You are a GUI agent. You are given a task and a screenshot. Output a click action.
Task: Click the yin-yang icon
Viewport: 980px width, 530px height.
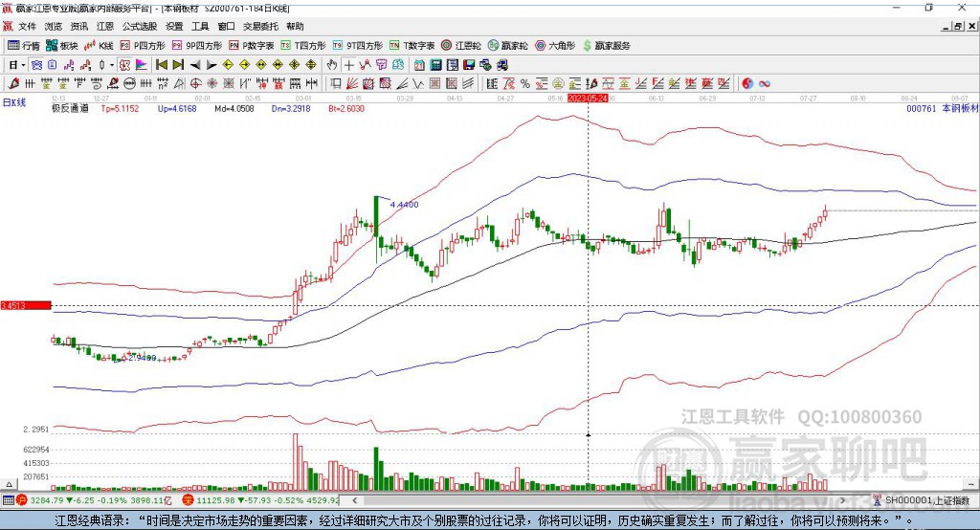click(747, 84)
